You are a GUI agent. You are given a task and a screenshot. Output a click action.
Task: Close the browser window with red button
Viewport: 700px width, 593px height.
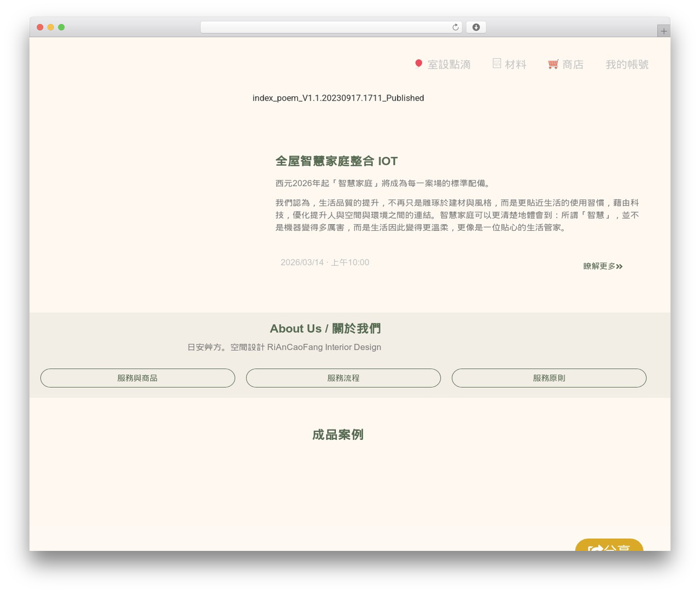tap(40, 27)
